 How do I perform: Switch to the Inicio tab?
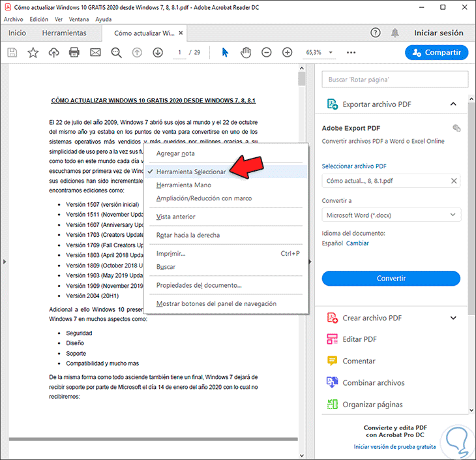17,33
